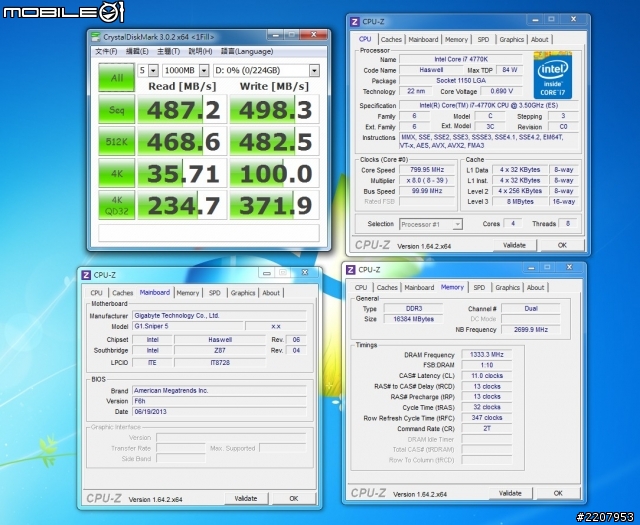
Task: Open the 語言(Language) menu
Action: [x=247, y=51]
